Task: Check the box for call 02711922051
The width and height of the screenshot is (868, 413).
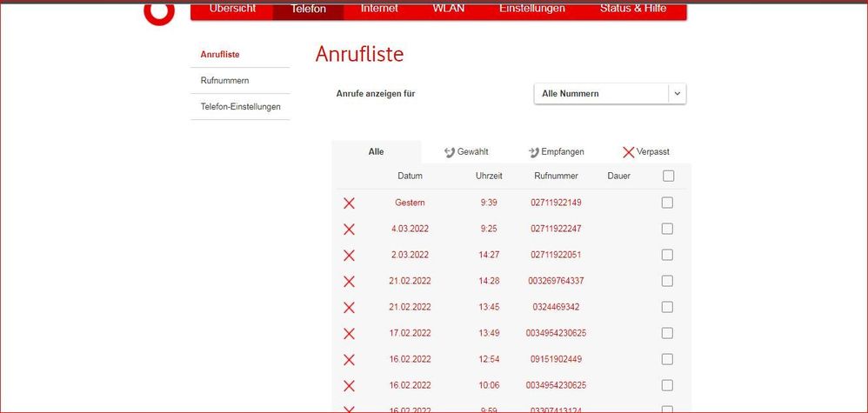Action: [x=667, y=255]
